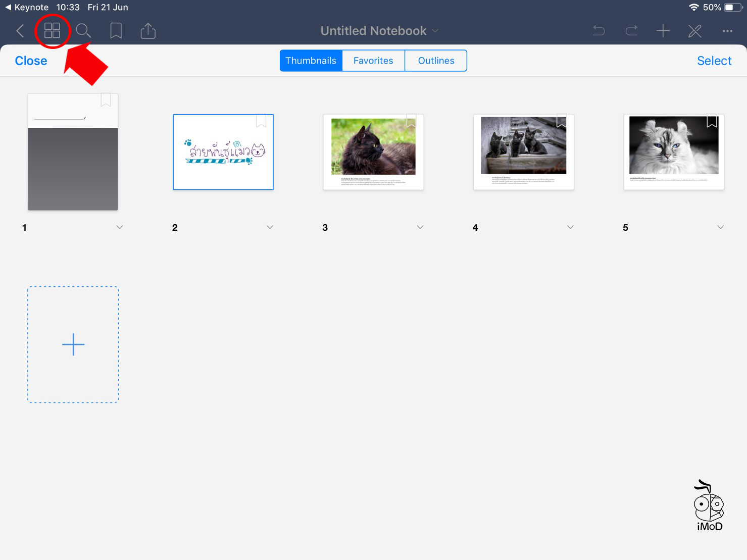
Task: Open the share export icon
Action: 148,31
